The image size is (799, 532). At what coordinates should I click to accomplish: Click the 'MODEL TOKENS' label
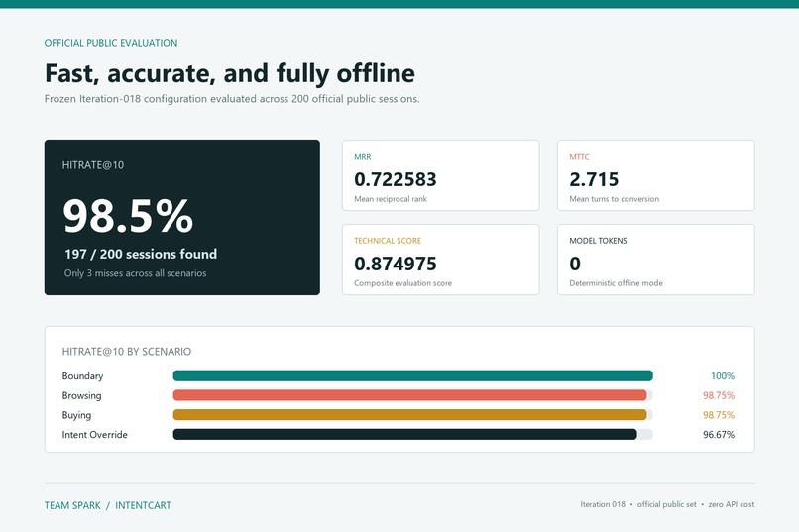(x=598, y=241)
